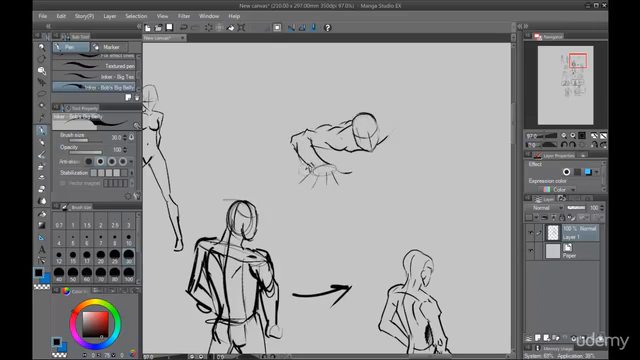Select third anti-aliasing option
Viewport: 640px width, 360px height.
(111, 162)
